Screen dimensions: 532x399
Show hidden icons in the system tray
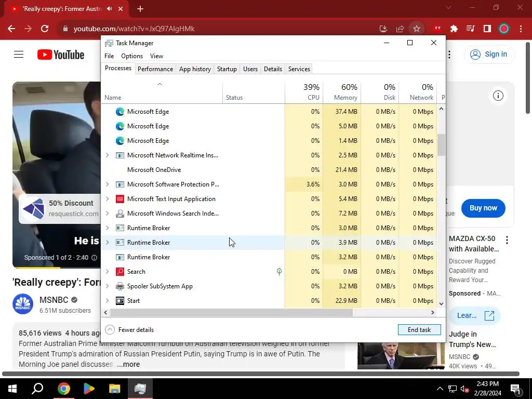[440, 389]
